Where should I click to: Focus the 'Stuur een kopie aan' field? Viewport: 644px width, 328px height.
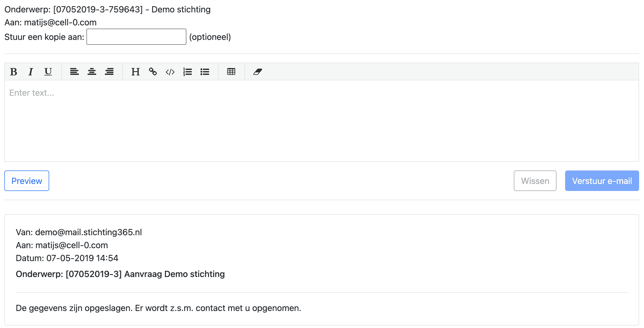point(136,37)
